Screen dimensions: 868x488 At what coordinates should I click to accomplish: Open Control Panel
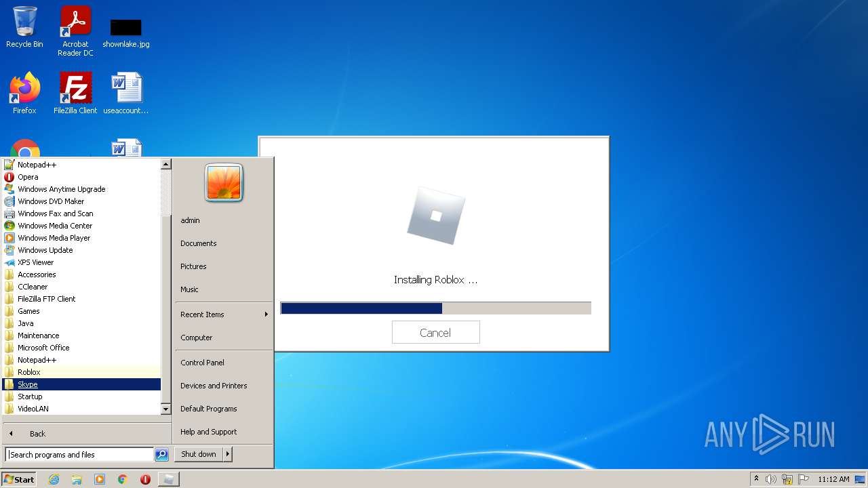pos(224,363)
